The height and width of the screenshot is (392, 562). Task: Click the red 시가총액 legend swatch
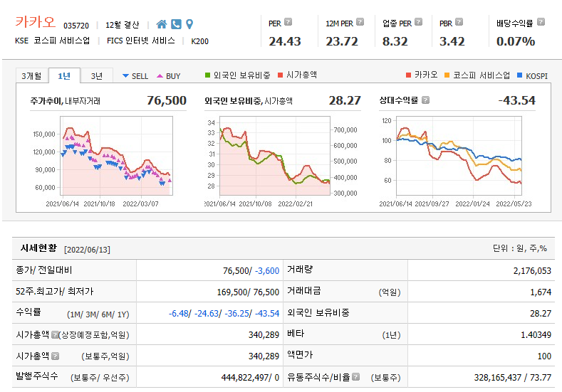pyautogui.click(x=280, y=75)
